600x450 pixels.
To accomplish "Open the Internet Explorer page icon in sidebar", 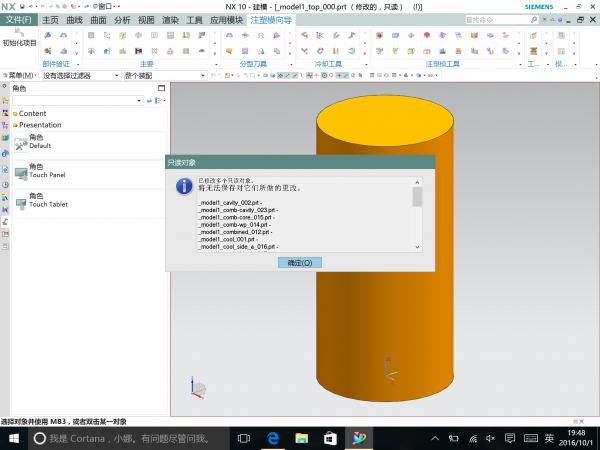I will pyautogui.click(x=5, y=169).
